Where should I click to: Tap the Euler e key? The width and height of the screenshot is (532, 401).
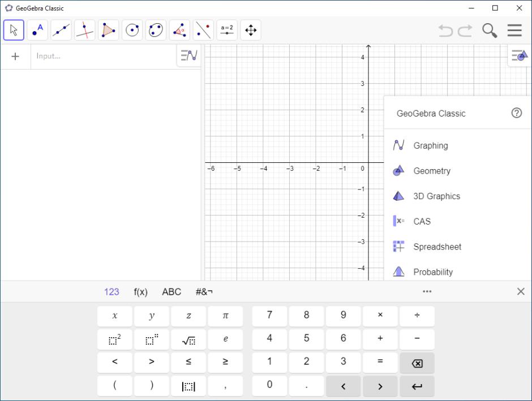pyautogui.click(x=225, y=339)
